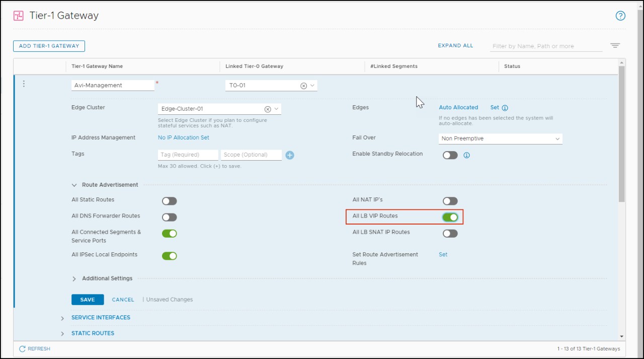The image size is (644, 359).
Task: Click the vertical scrollbar down arrow
Action: coord(622,336)
